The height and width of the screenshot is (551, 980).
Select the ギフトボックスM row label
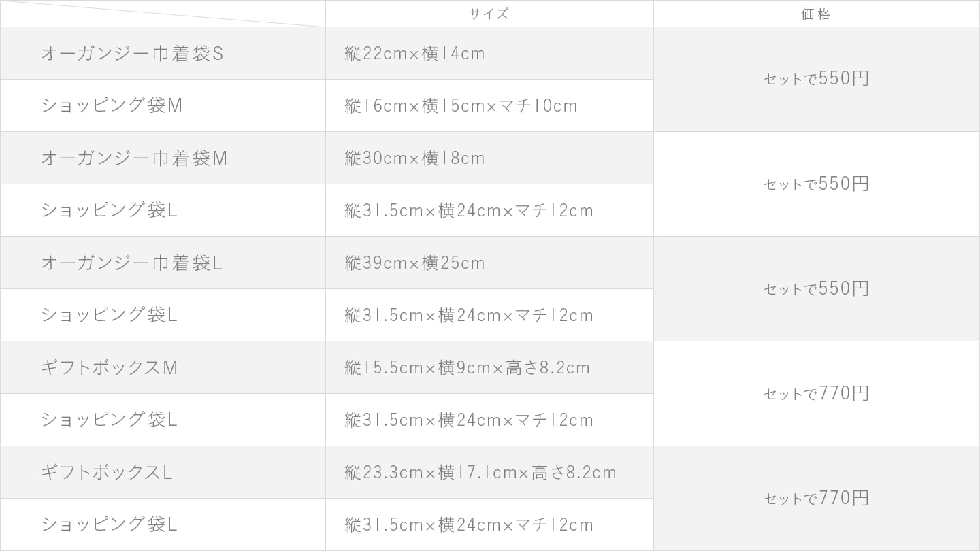pyautogui.click(x=109, y=368)
